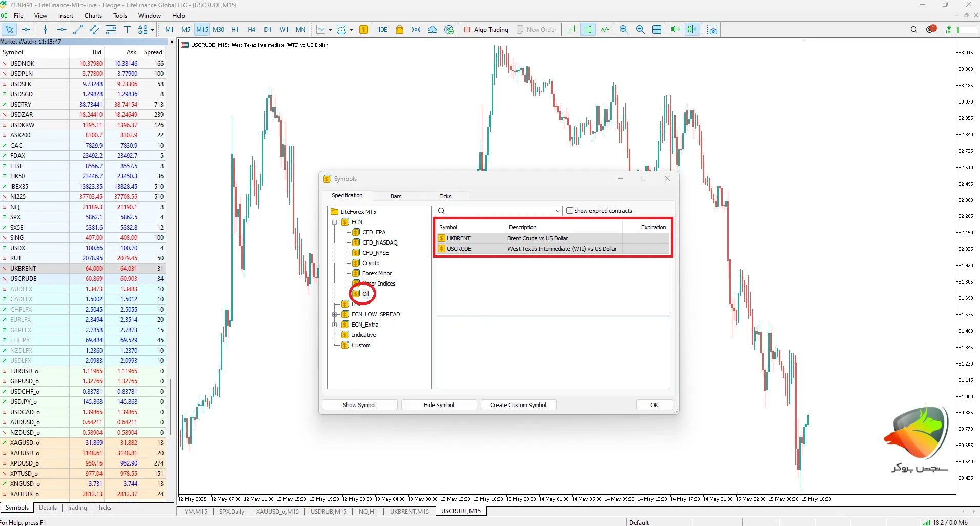Switch timeframe to H1

click(x=235, y=30)
